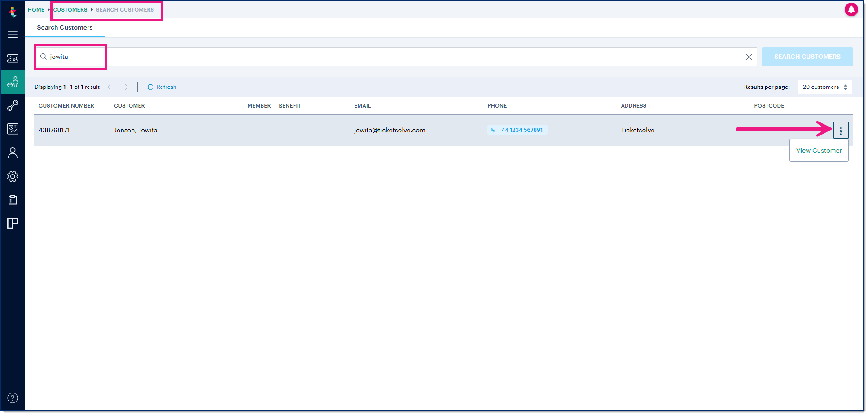
Task: Switch to the Search Customers tab
Action: tap(65, 28)
